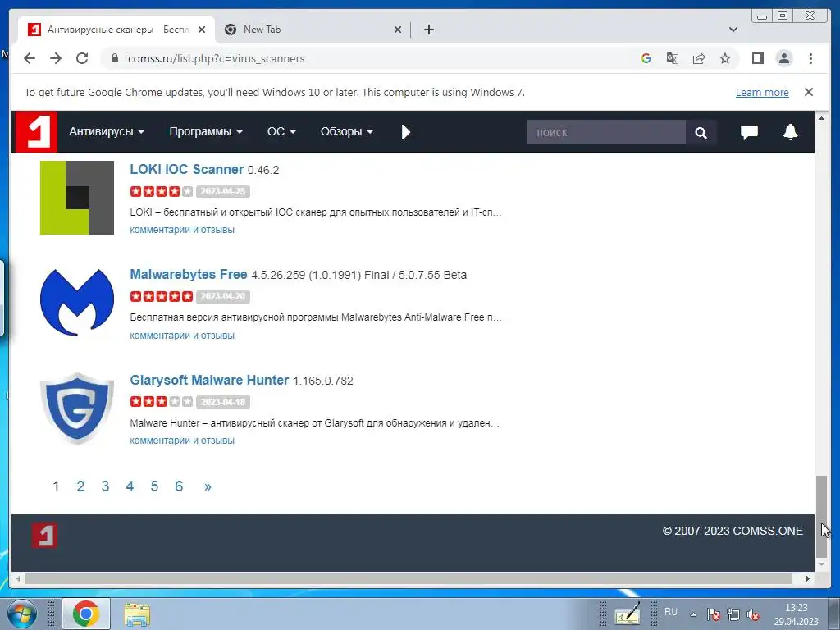Go to pagination page 3
The width and height of the screenshot is (840, 630).
coord(105,486)
